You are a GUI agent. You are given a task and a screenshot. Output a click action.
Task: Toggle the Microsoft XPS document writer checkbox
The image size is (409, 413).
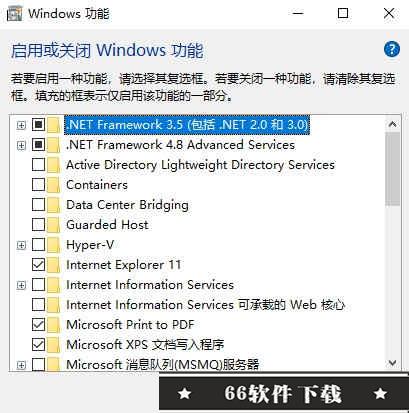point(38,345)
